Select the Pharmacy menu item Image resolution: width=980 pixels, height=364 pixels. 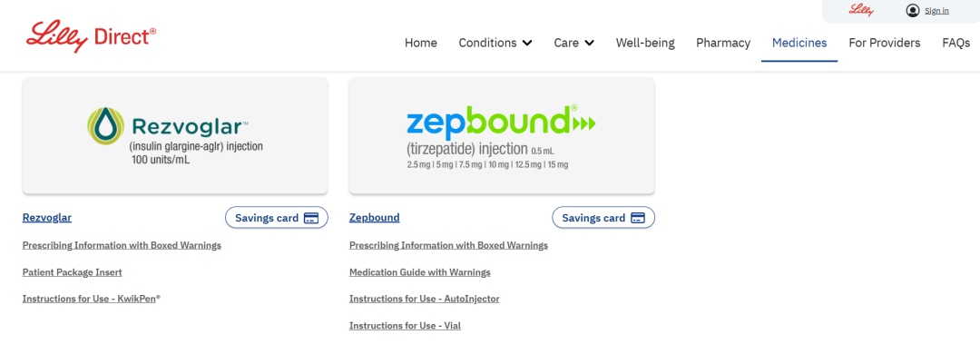723,43
